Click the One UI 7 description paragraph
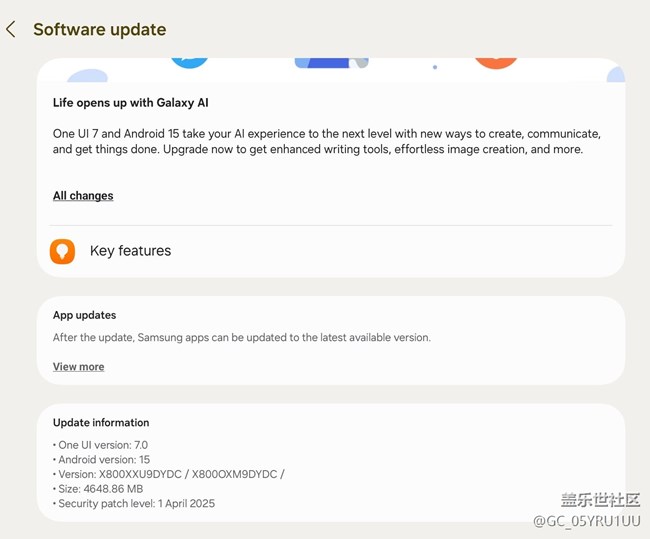 point(326,141)
